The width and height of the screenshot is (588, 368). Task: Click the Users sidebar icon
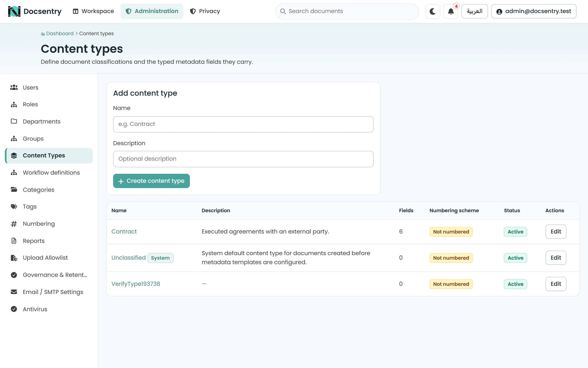coord(14,87)
